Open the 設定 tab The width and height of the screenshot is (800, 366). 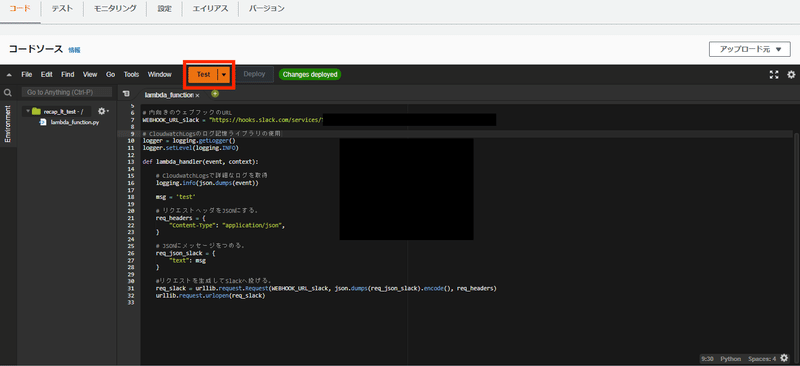point(165,9)
